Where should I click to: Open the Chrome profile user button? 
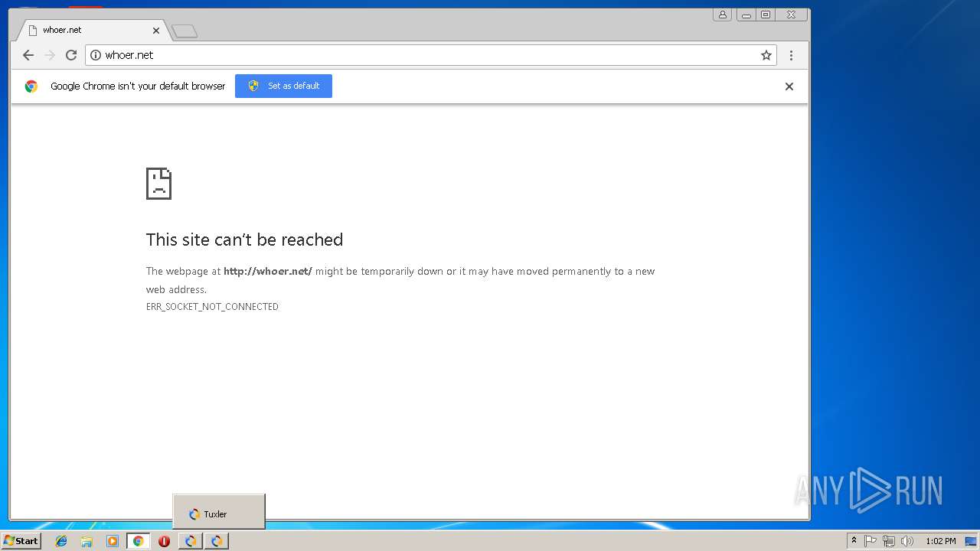click(722, 15)
